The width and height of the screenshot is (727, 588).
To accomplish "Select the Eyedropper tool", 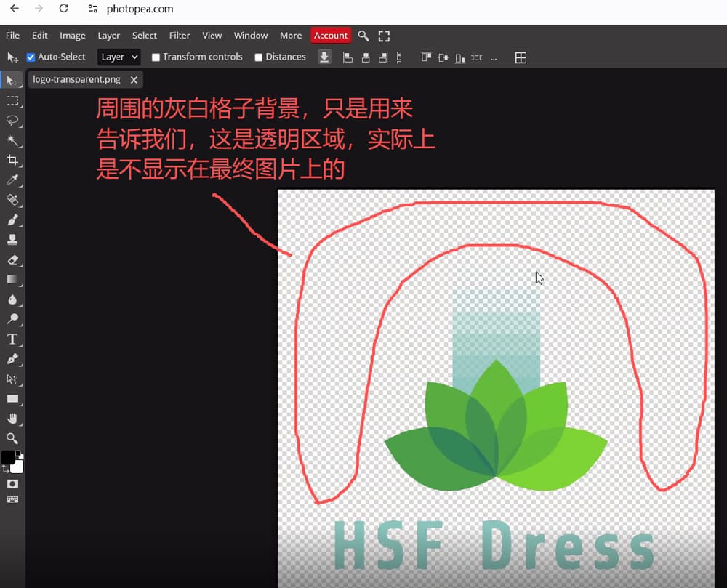I will [12, 180].
